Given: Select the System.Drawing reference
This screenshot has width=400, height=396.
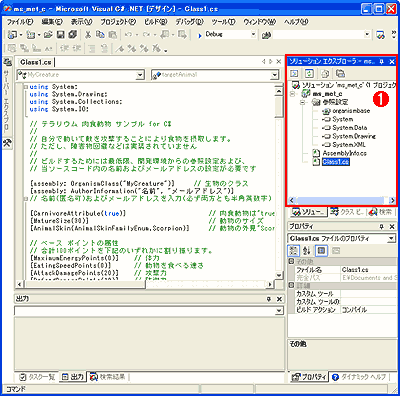Looking at the screenshot, I should [x=349, y=136].
